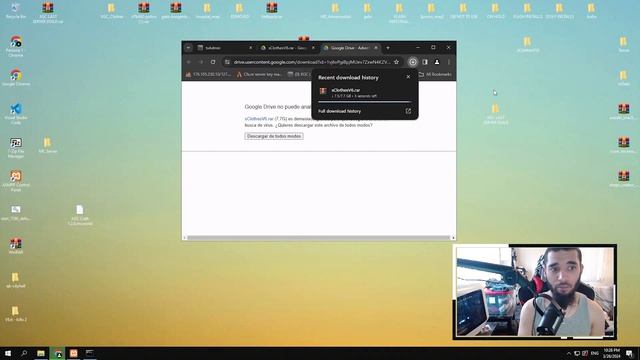Select the Google Chrome desktop shortcut

click(16, 78)
